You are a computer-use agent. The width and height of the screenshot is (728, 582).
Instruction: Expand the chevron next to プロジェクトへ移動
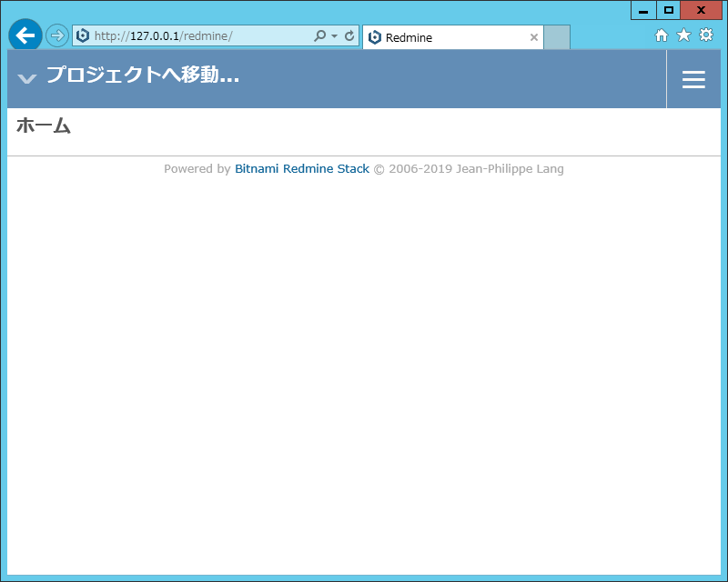click(x=26, y=79)
